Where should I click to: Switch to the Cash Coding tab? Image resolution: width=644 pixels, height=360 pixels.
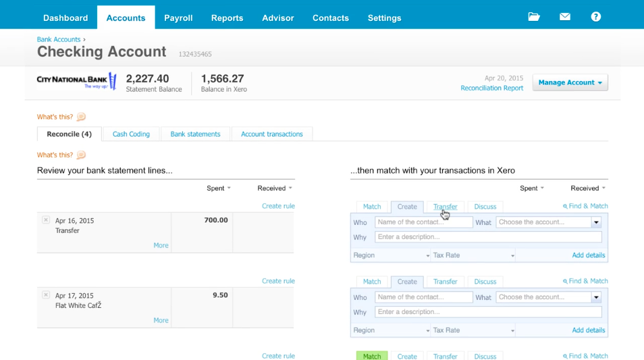tap(131, 134)
